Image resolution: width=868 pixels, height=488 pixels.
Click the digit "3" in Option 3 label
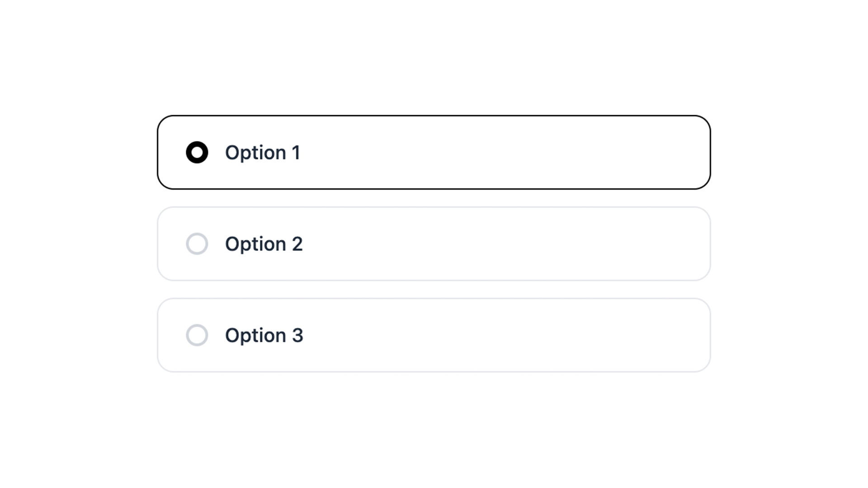297,336
